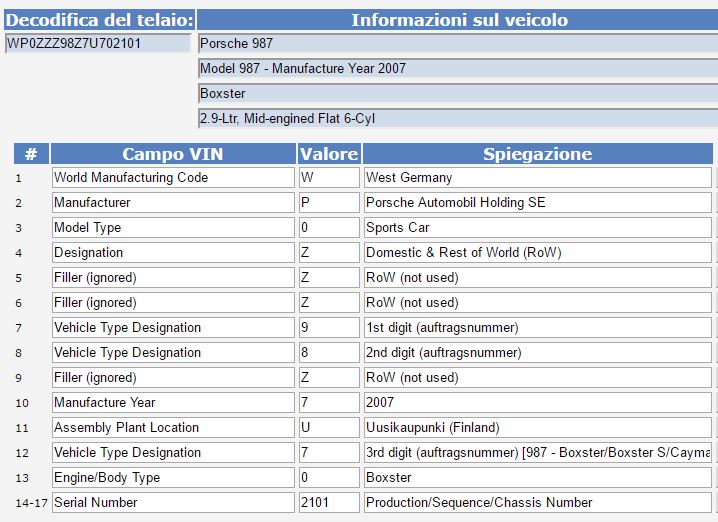Click value 'Z' in row 5
This screenshot has height=522, width=718.
click(329, 277)
